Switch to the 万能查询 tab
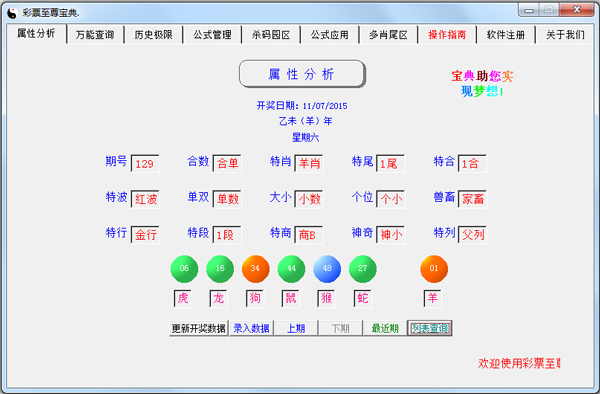Viewport: 600px width, 394px height. pyautogui.click(x=95, y=35)
